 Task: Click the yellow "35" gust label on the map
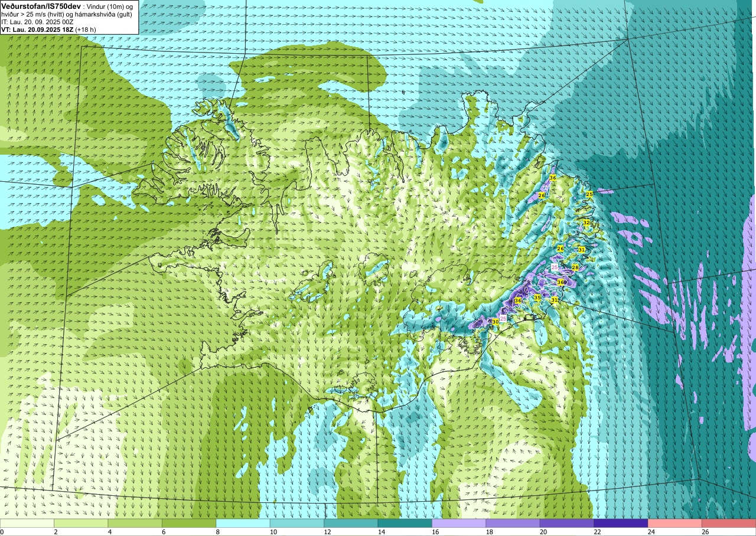coord(537,298)
